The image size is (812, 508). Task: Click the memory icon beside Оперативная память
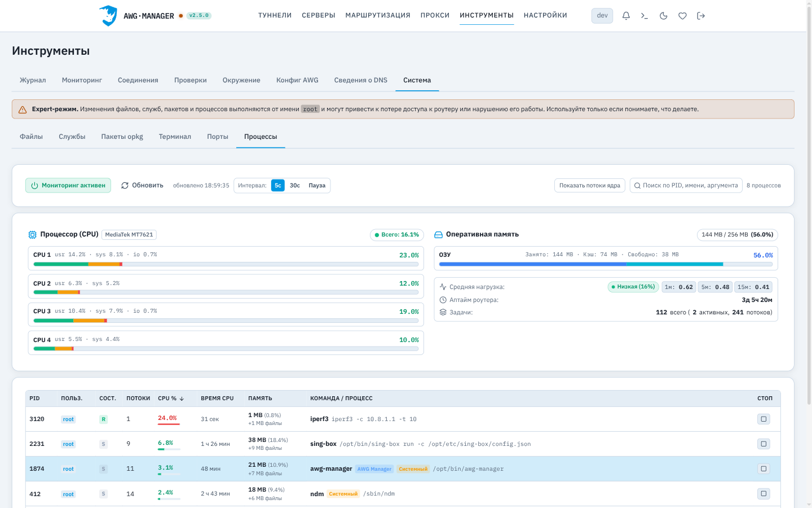(x=438, y=235)
